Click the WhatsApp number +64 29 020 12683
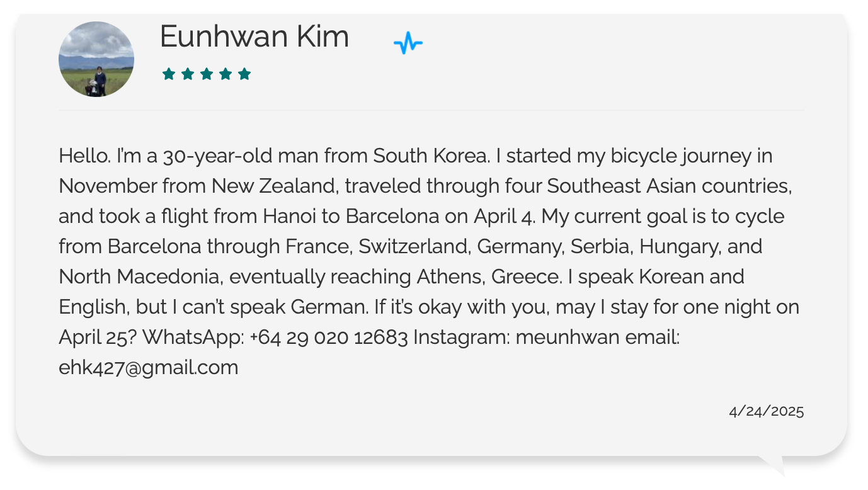Screen dimensions: 868x490 click(329, 338)
